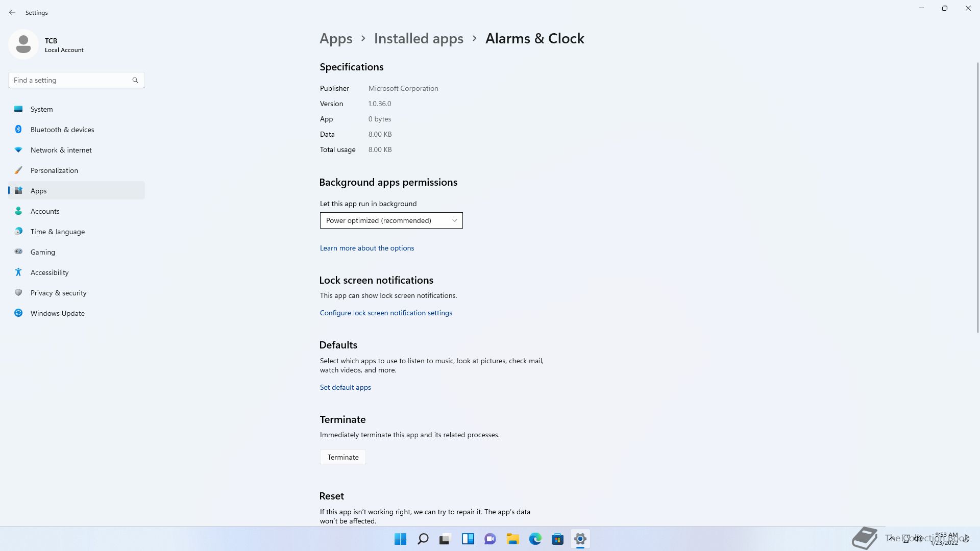Click the taskbar clock and date
The image size is (980, 551).
click(x=946, y=539)
